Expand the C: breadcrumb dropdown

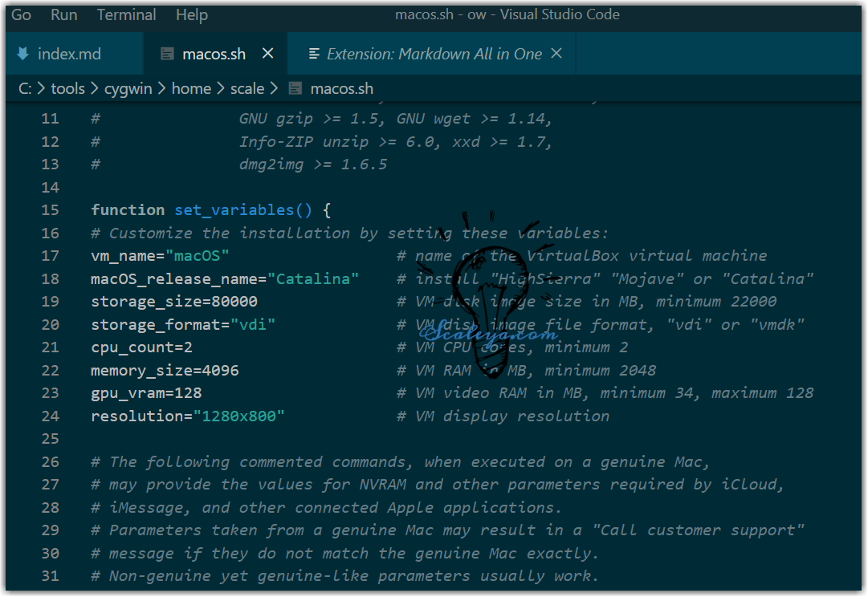[25, 88]
